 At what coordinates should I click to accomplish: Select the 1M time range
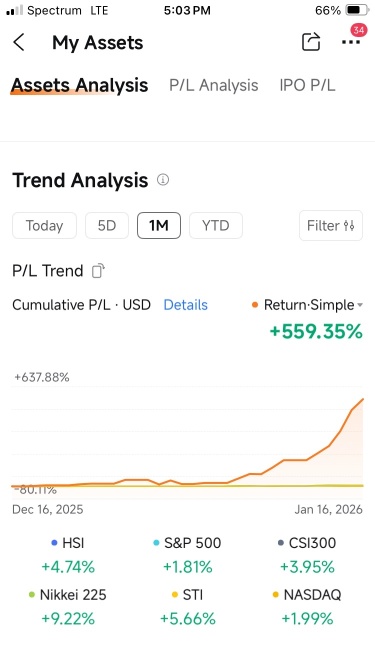[x=159, y=225]
